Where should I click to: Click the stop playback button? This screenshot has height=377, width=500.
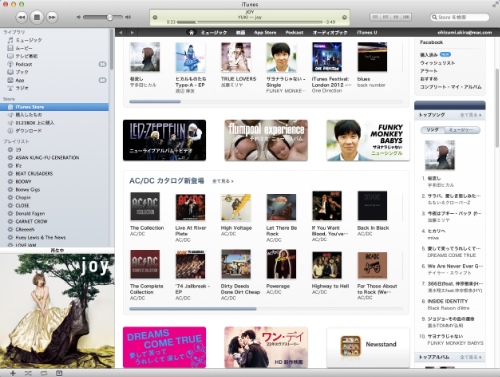point(37,17)
